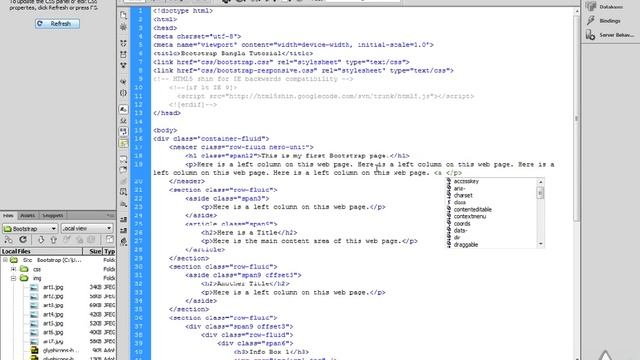Image resolution: width=640 pixels, height=360 pixels.
Task: Click Get Files down-arrow icon
Action: [x=41, y=240]
